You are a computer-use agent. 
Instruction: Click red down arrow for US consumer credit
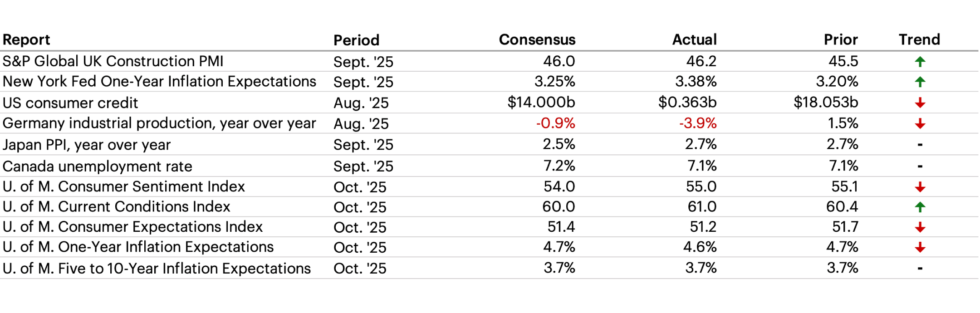coord(920,103)
